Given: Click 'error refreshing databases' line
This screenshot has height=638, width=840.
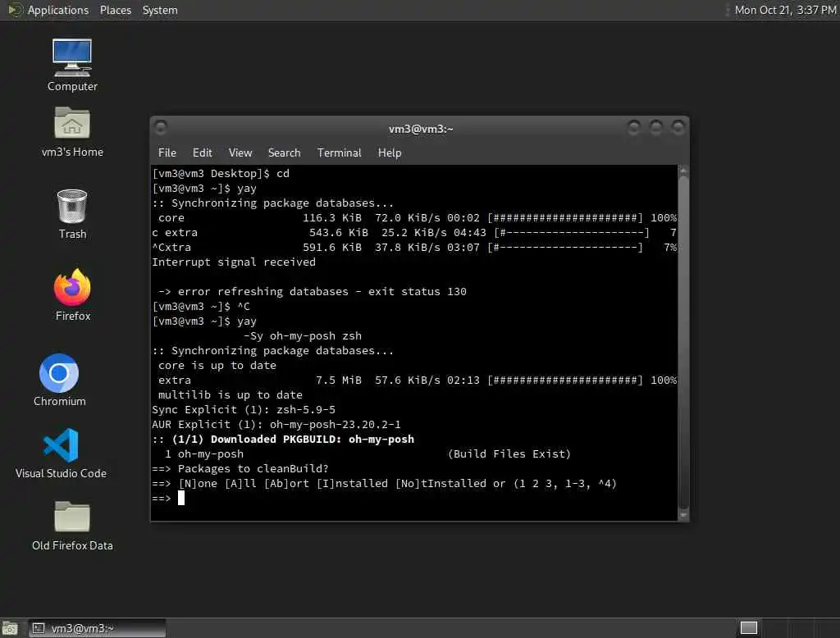Looking at the screenshot, I should (313, 291).
